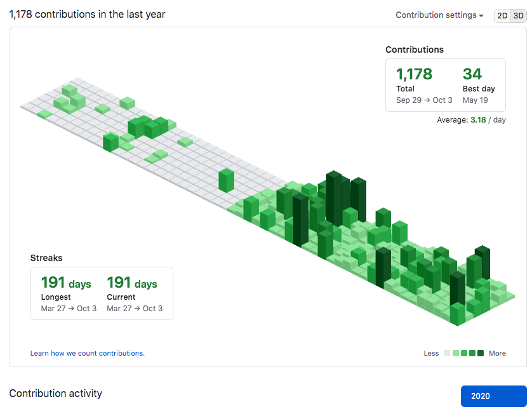
Task: Open the Contribution settings dropdown
Action: pos(439,15)
